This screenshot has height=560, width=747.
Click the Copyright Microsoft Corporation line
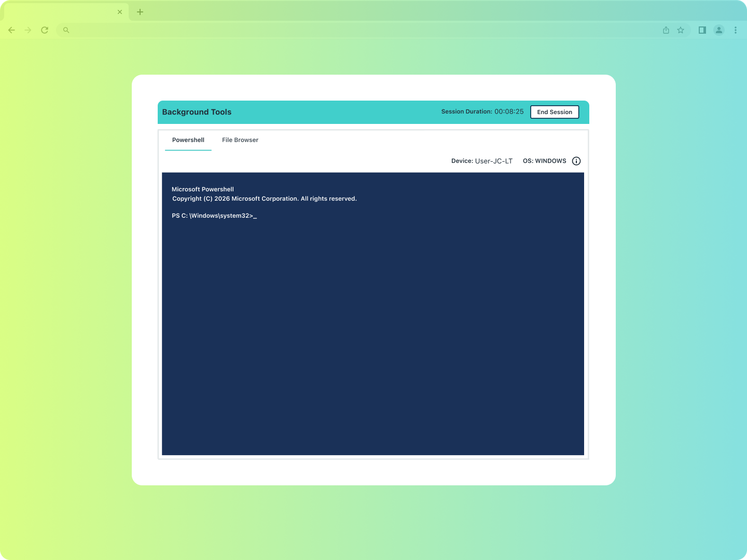[x=265, y=199]
